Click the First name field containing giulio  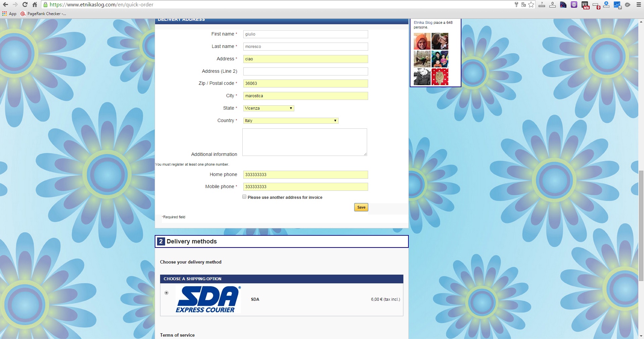point(305,34)
